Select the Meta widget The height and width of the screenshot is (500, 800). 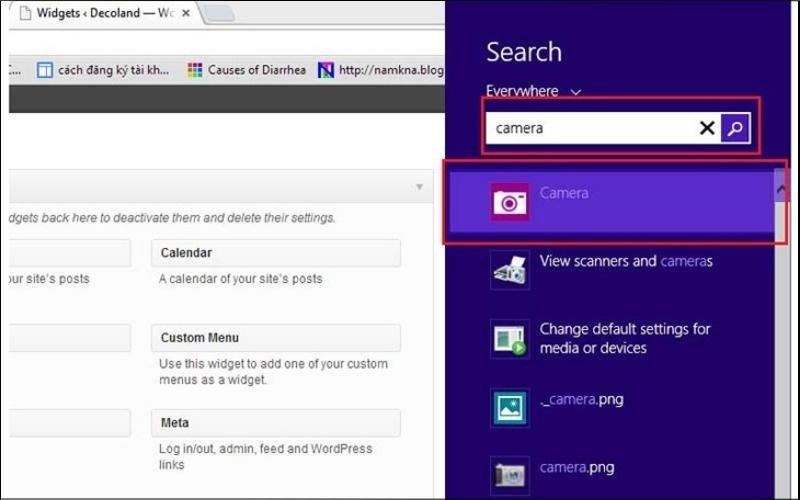coord(275,423)
